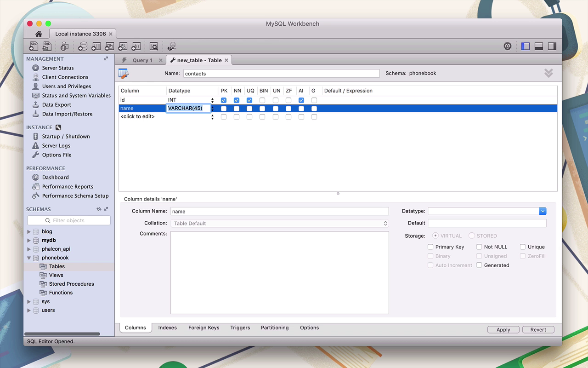Click the table Name field containing contacts
This screenshot has height=368, width=588.
[x=282, y=74]
